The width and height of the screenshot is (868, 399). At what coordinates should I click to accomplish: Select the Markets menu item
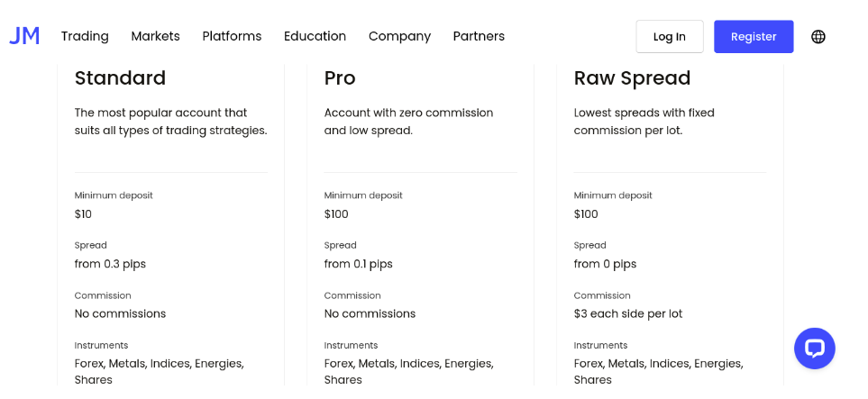click(155, 36)
